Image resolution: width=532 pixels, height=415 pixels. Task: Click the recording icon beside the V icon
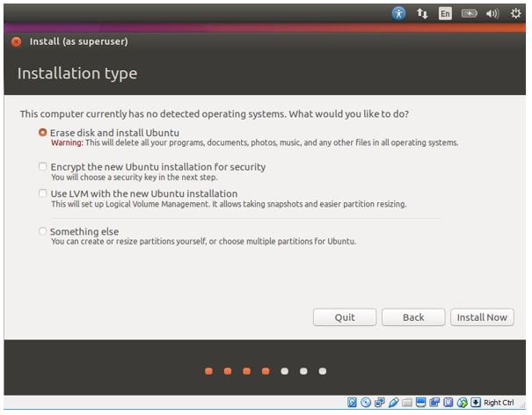tap(434, 403)
